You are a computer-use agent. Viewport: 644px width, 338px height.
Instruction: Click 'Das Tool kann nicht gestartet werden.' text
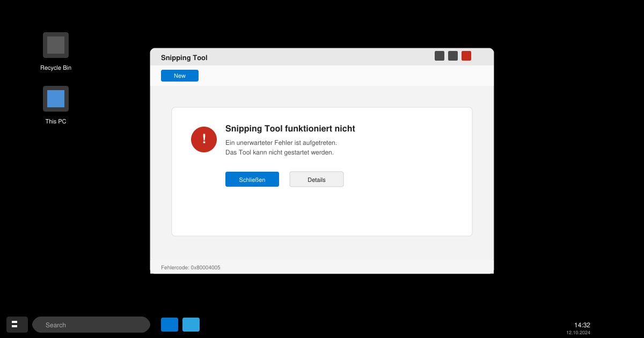coord(280,152)
